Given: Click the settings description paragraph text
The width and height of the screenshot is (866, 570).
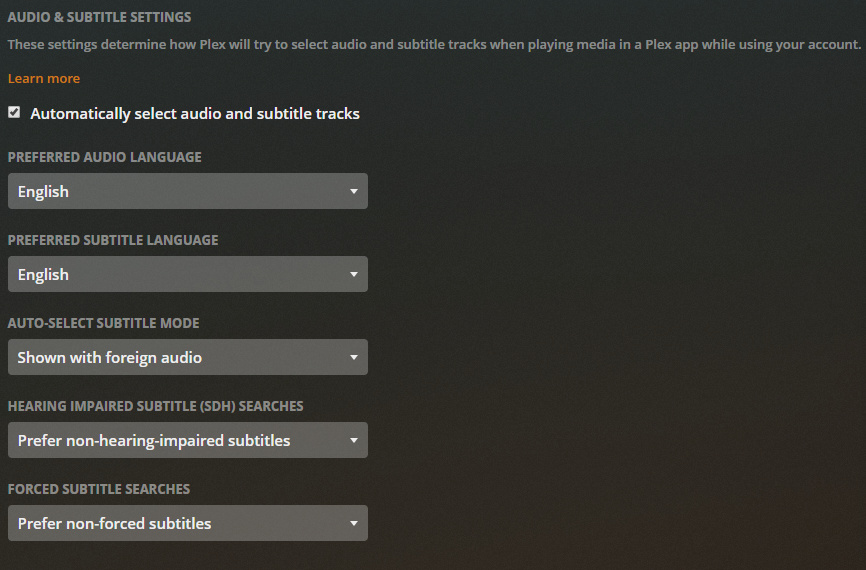Looking at the screenshot, I should point(434,45).
